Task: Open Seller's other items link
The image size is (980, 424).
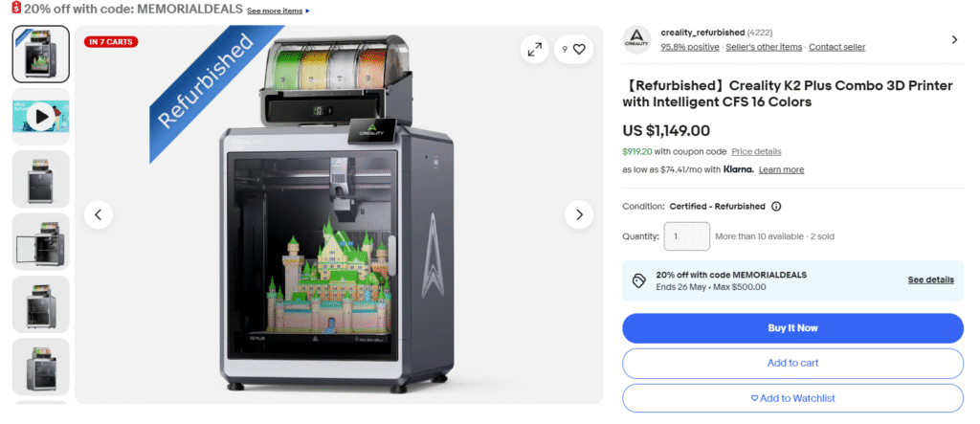Action: coord(764,47)
